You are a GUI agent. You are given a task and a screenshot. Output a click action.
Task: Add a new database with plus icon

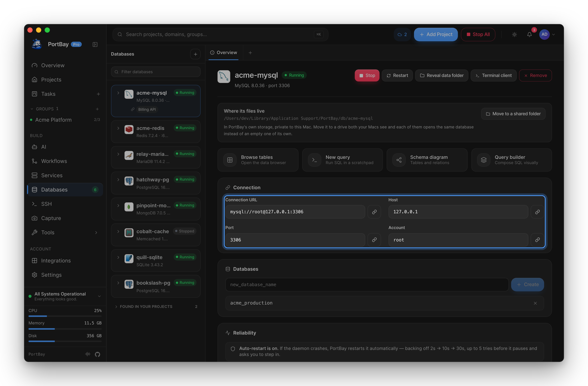point(195,54)
